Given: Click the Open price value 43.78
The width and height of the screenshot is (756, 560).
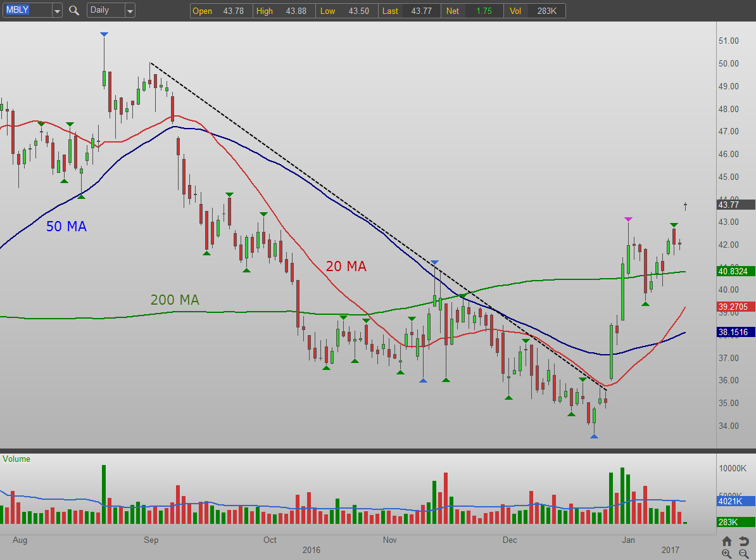Looking at the screenshot, I should (234, 11).
